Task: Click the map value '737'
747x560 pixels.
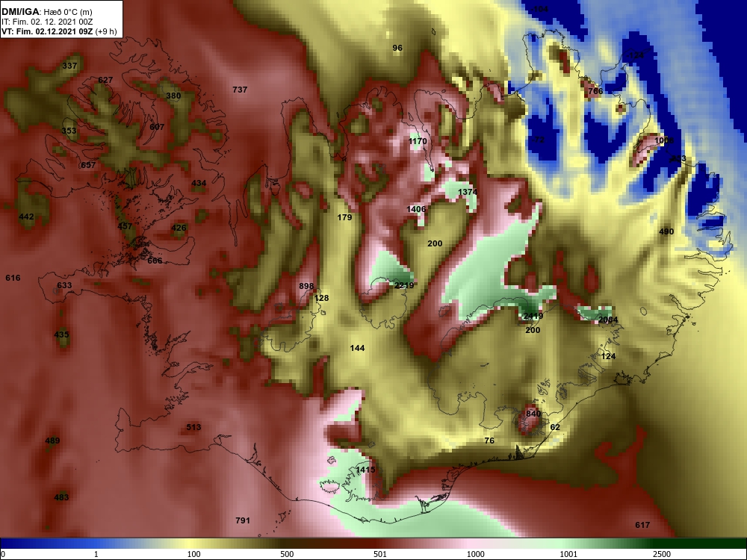Action: coord(240,90)
